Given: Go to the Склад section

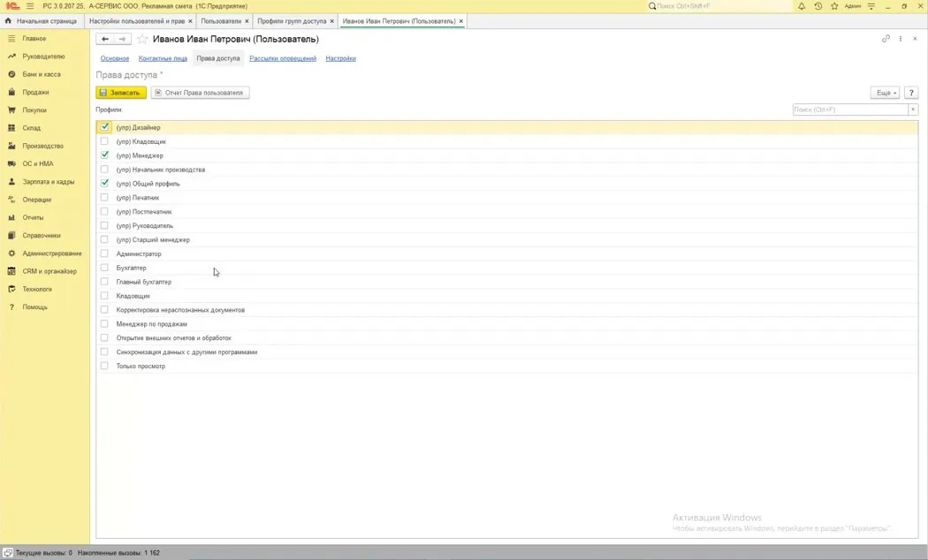Looking at the screenshot, I should click(31, 128).
